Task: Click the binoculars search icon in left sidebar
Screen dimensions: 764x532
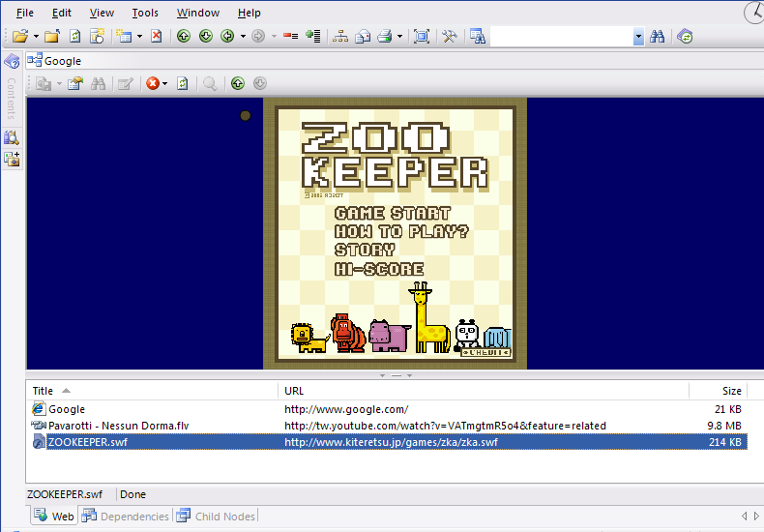Action: pos(12,137)
